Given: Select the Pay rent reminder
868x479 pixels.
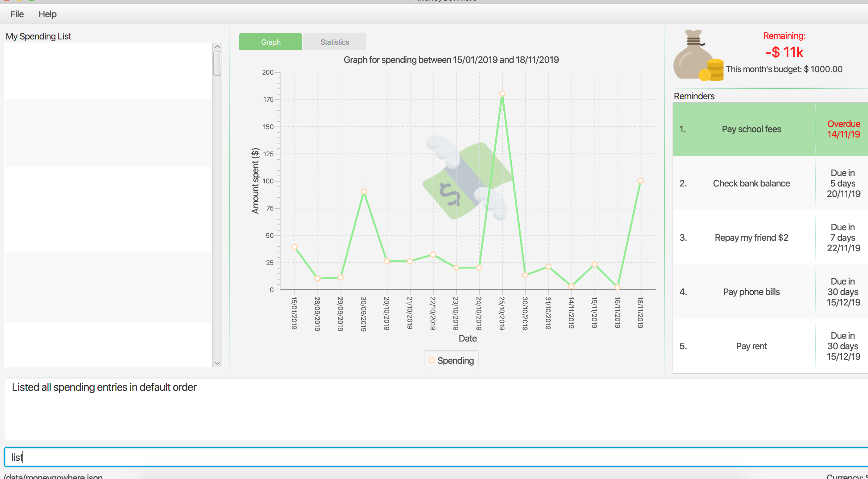Looking at the screenshot, I should [751, 346].
